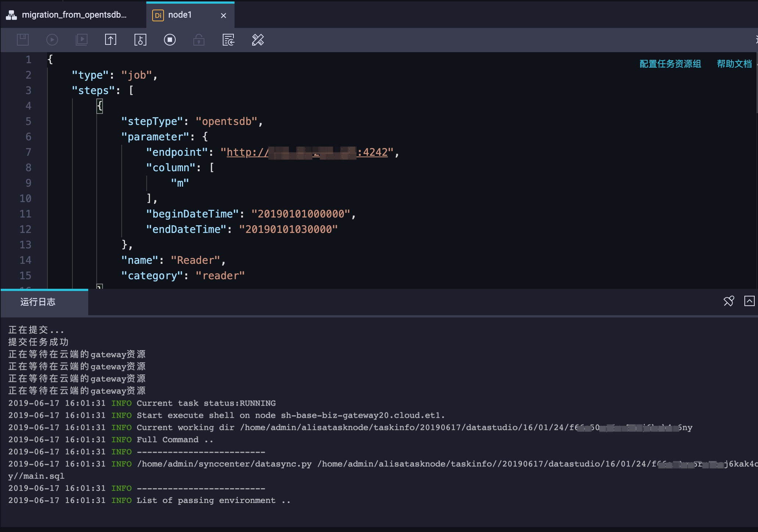Click the "beginDateTime" key
Image resolution: width=758 pixels, height=532 pixels.
(192, 214)
